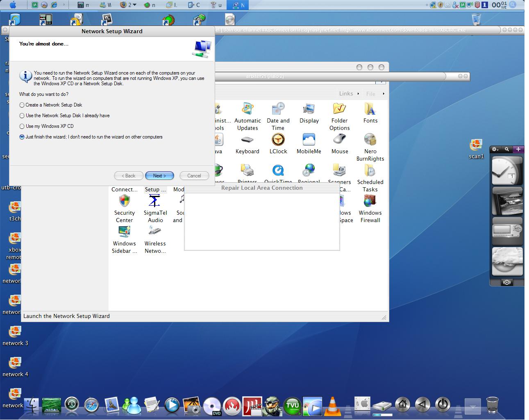529x420 pixels.
Task: Select the arbiter21 (Halo 2) window title
Action: pyautogui.click(x=265, y=76)
